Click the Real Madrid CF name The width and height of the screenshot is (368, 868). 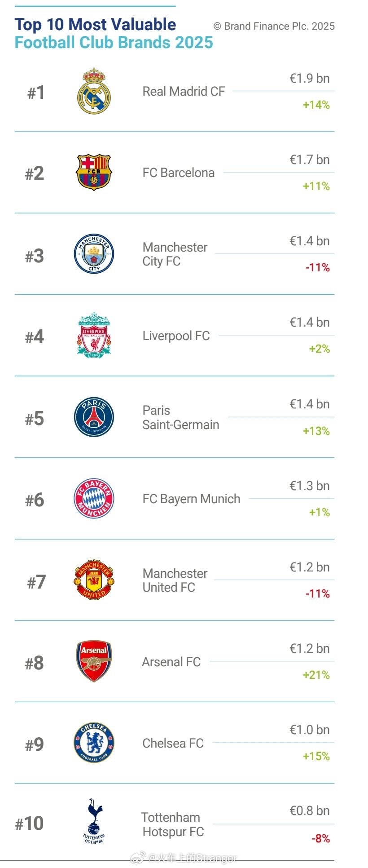pyautogui.click(x=184, y=92)
